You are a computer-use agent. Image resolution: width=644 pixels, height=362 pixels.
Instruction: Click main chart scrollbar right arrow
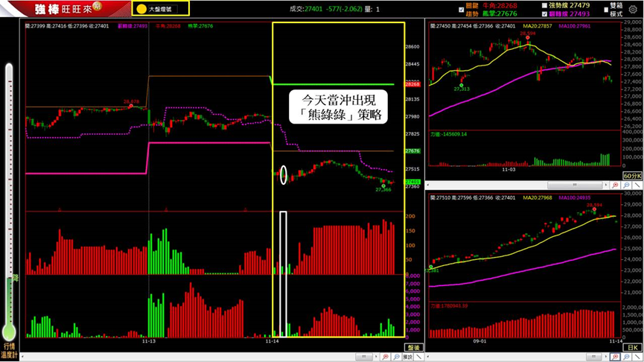(377, 357)
